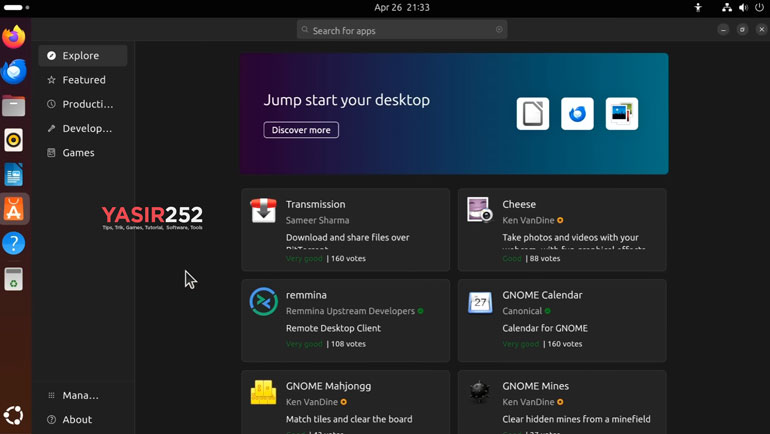Switch to the Games category

click(x=82, y=153)
